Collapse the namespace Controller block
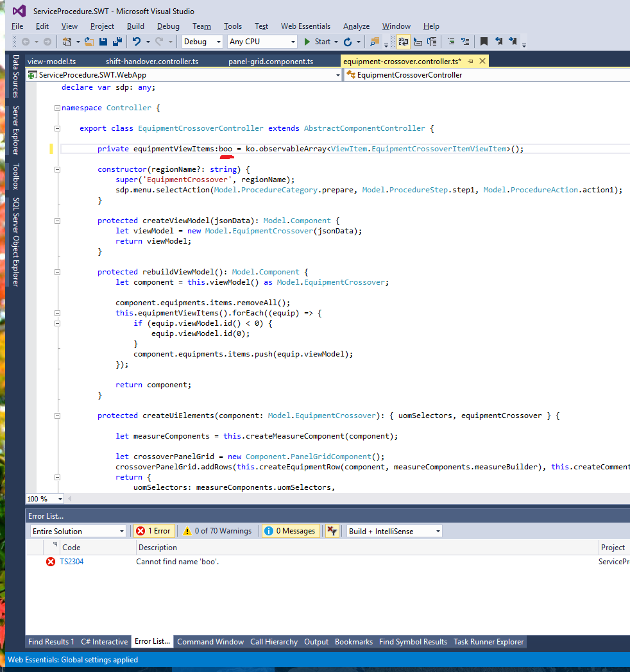The width and height of the screenshot is (630, 672). click(57, 108)
